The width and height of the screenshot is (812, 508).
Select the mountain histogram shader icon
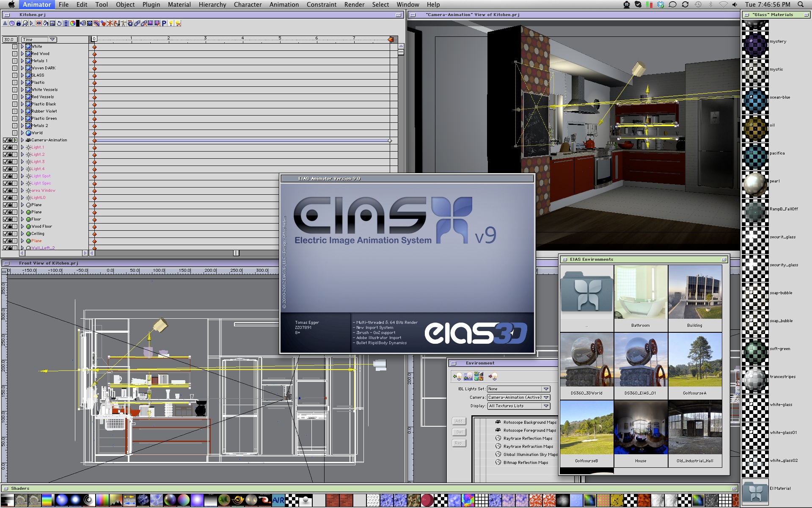(x=116, y=500)
